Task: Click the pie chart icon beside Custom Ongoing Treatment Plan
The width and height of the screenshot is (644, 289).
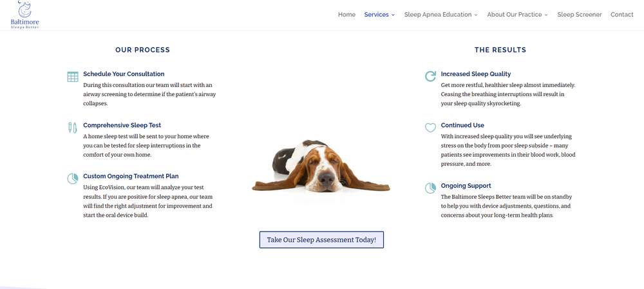Action: (x=73, y=179)
